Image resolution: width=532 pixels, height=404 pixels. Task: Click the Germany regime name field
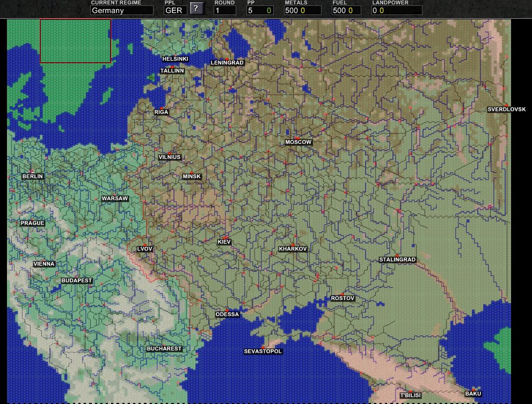122,10
